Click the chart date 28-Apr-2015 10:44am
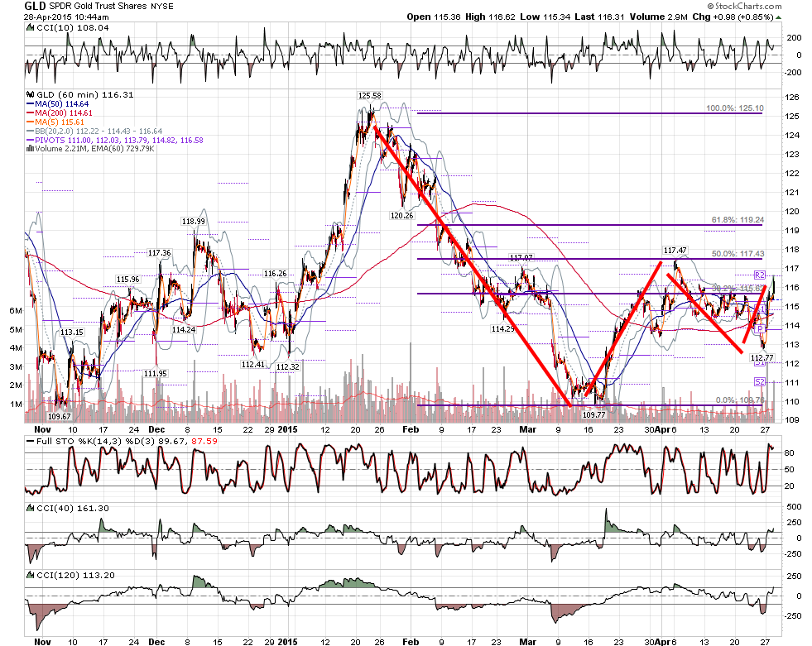 (x=66, y=17)
